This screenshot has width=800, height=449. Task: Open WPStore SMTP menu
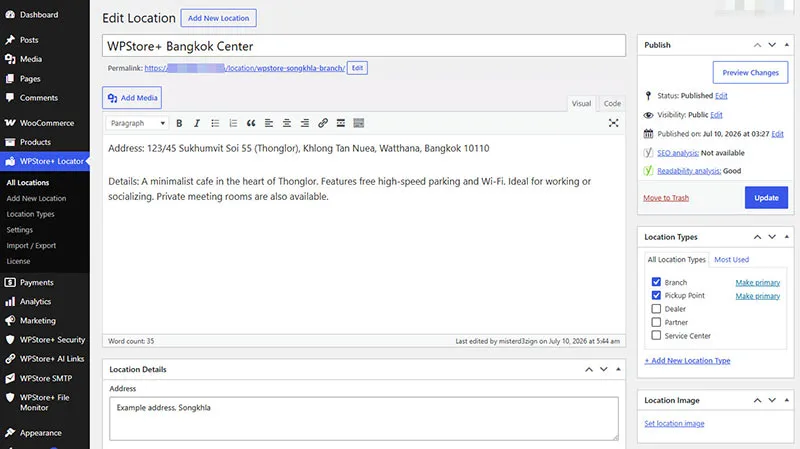[x=44, y=378]
